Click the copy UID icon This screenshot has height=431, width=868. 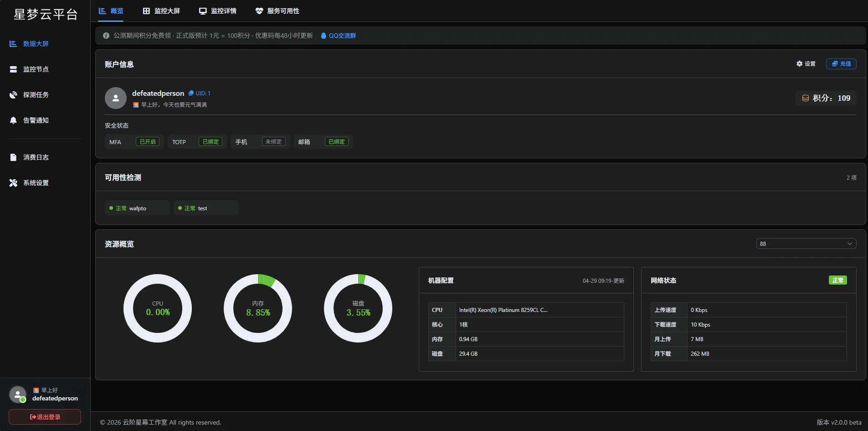pos(191,93)
